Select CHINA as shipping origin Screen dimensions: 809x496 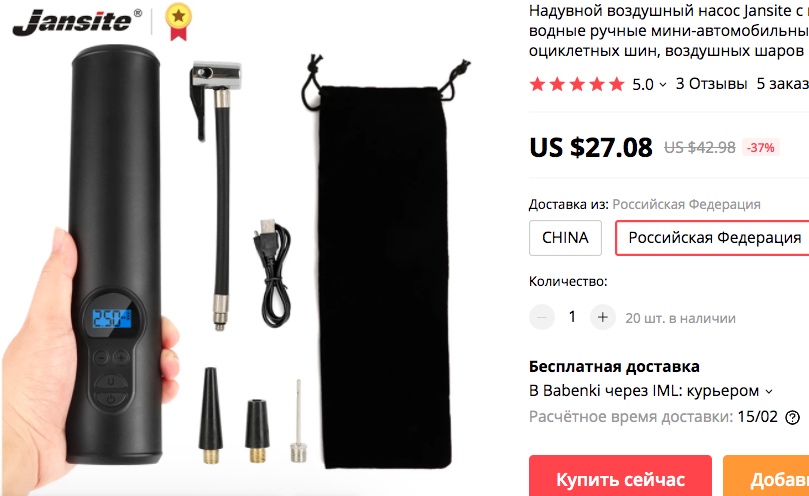(x=565, y=238)
